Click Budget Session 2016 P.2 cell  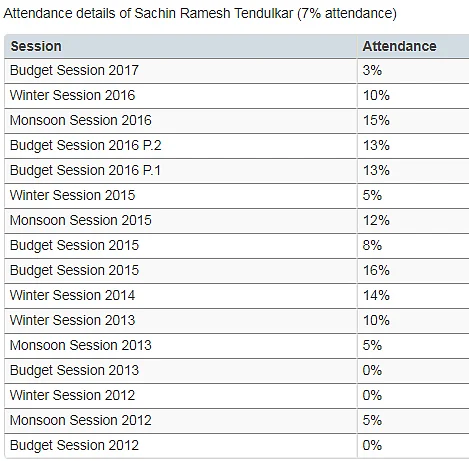(x=181, y=146)
